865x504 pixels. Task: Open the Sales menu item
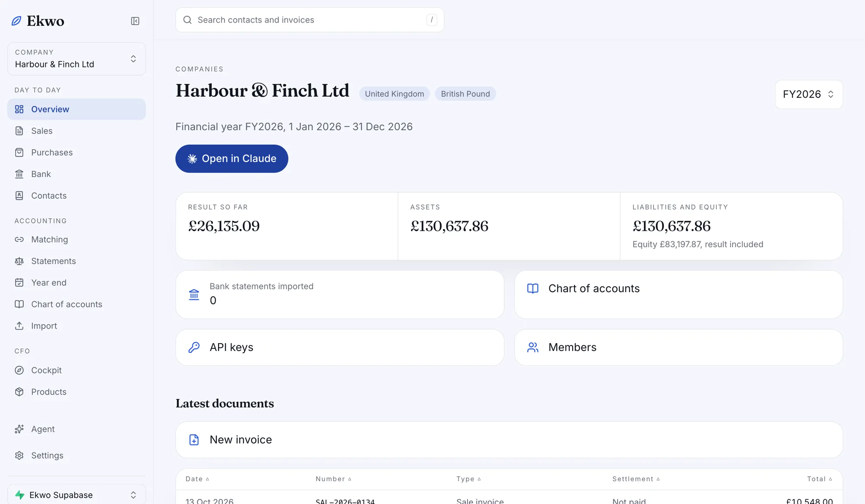77,131
